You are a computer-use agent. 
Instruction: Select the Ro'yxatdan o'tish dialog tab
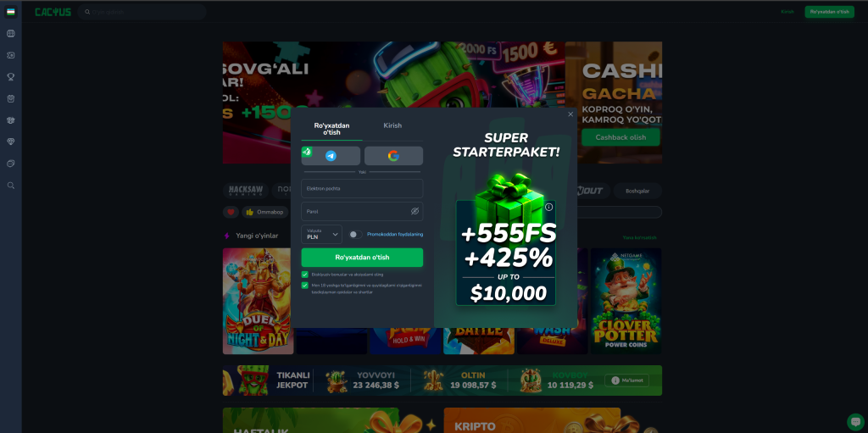331,129
